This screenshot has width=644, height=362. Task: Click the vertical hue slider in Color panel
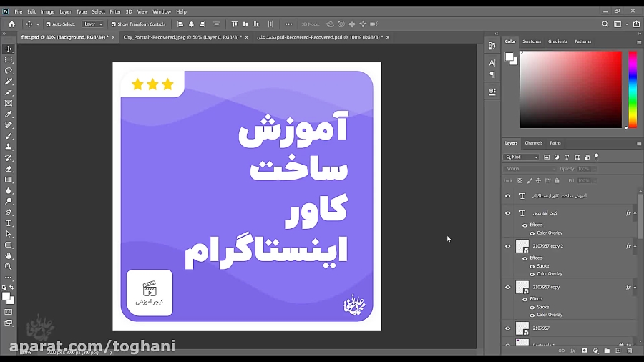click(x=633, y=89)
